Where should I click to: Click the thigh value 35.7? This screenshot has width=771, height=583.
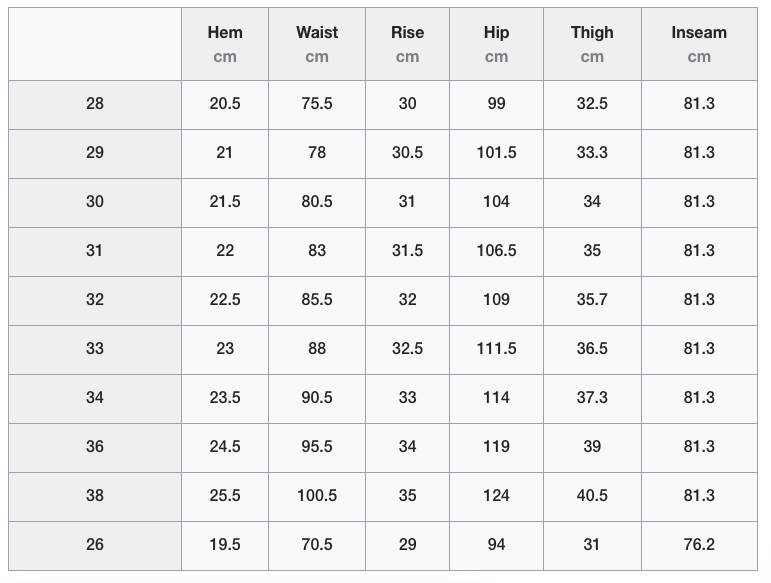tap(592, 300)
